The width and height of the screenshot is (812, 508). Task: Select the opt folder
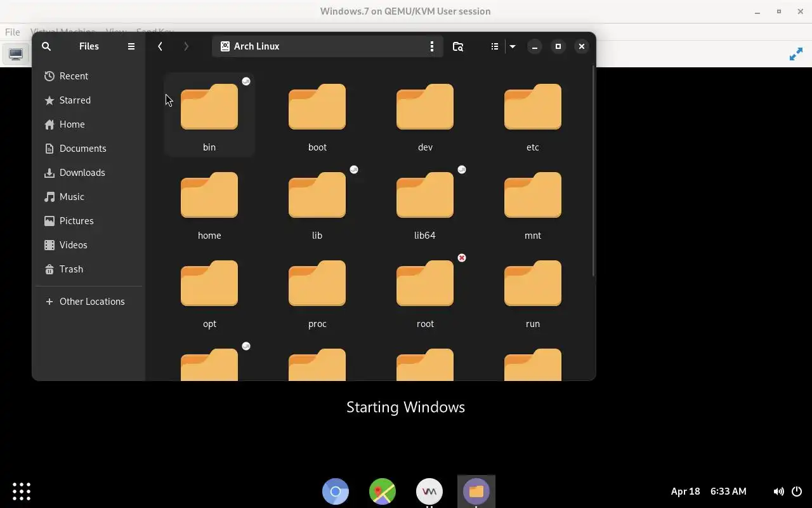(x=209, y=291)
